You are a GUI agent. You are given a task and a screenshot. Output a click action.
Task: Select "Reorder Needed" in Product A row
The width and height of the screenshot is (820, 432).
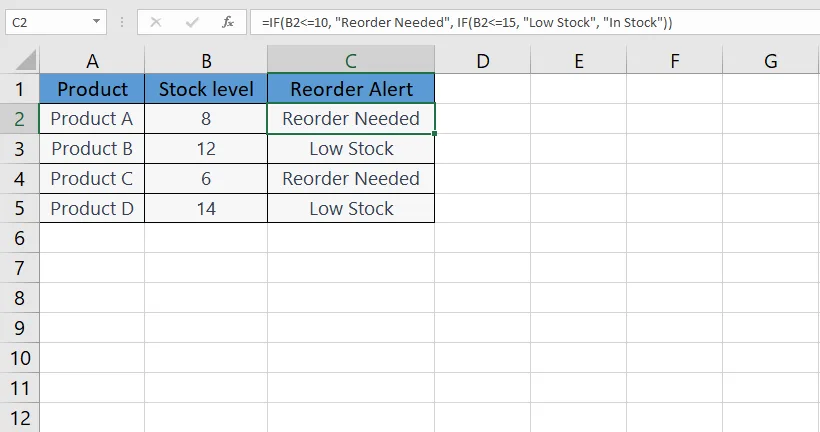351,119
